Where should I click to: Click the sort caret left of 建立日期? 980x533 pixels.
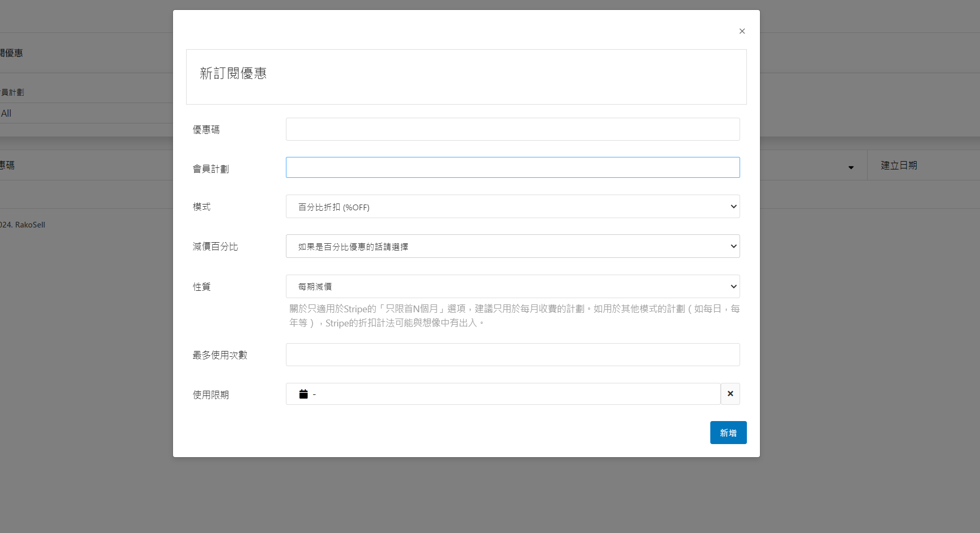pyautogui.click(x=851, y=167)
